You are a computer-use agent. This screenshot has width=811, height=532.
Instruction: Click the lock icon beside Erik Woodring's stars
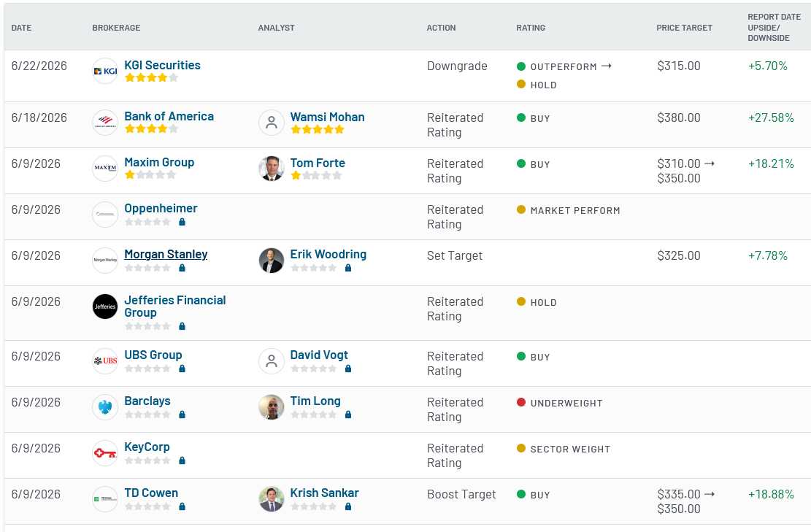(348, 268)
